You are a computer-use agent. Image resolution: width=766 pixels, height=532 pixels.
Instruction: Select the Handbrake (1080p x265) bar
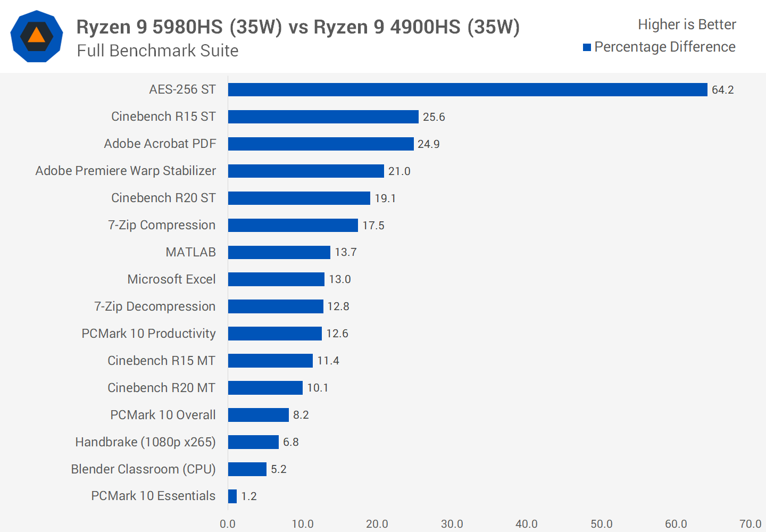(253, 442)
